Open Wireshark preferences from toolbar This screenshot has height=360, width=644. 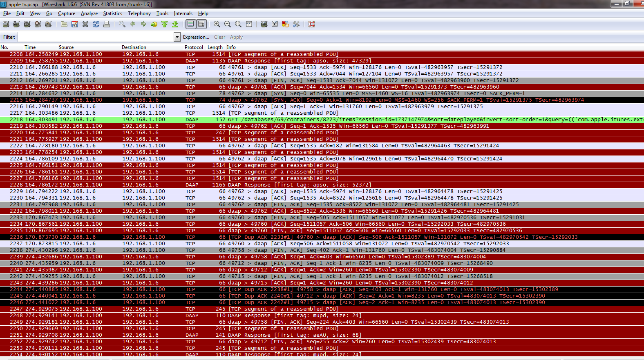296,24
